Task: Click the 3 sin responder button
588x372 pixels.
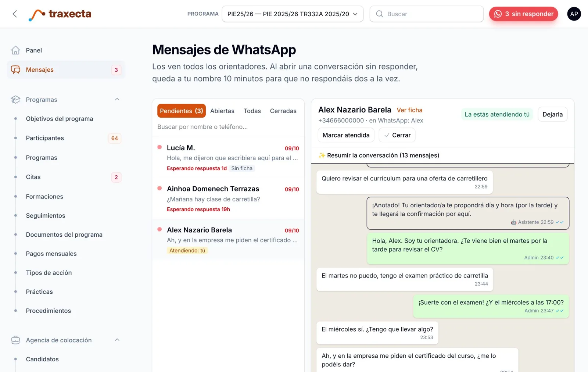Action: tap(523, 14)
